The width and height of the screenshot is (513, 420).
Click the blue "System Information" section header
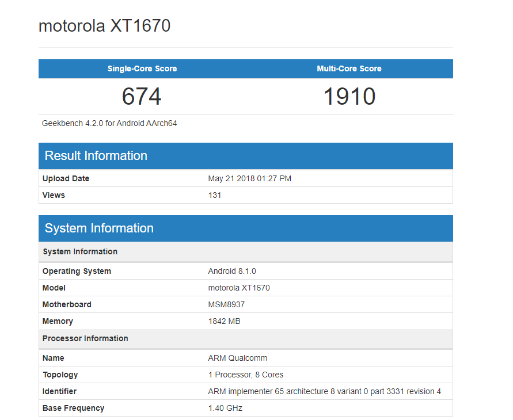tap(246, 228)
